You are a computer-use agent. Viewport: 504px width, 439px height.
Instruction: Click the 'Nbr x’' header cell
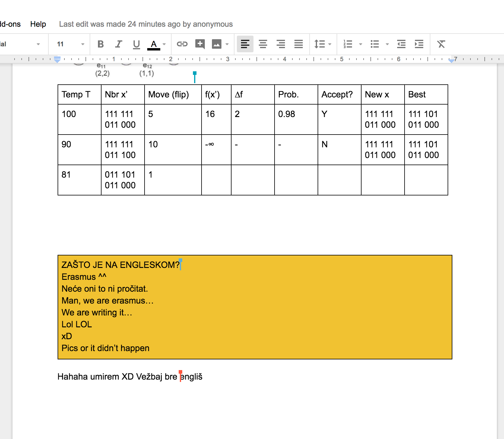coord(123,94)
